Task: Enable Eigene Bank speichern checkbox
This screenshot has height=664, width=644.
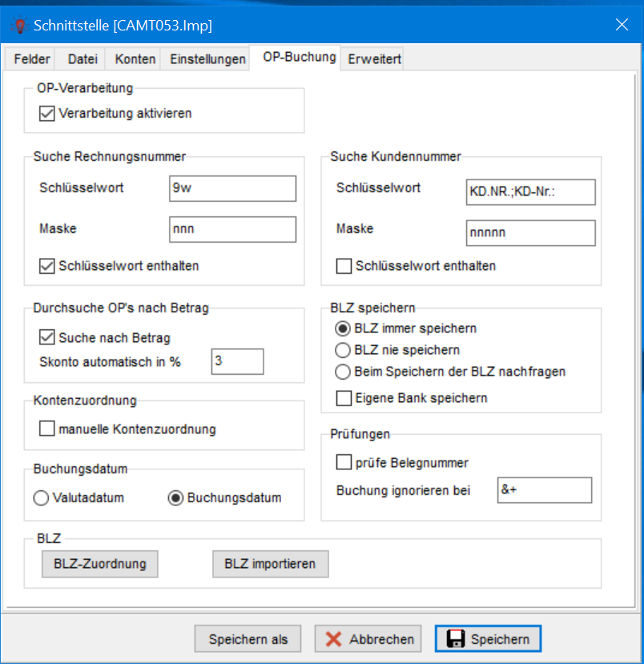Action: pos(344,398)
